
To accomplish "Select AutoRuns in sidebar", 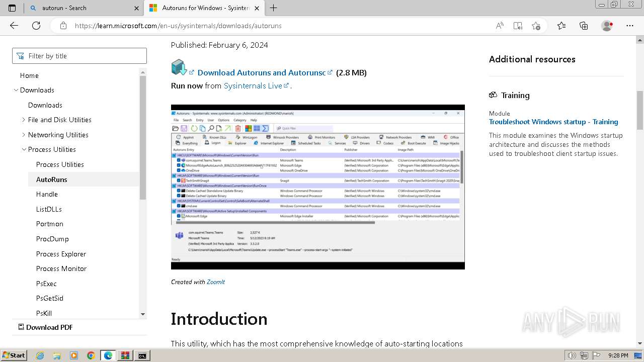I will click(x=51, y=179).
